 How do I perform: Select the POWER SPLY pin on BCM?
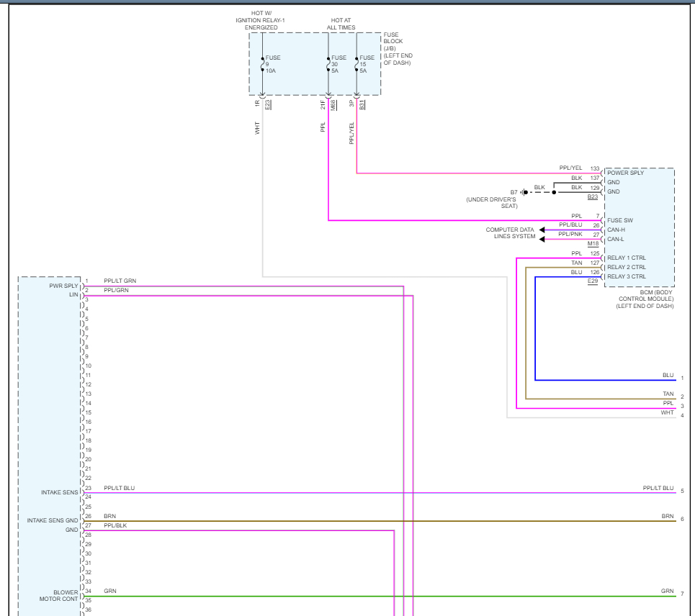[x=625, y=173]
